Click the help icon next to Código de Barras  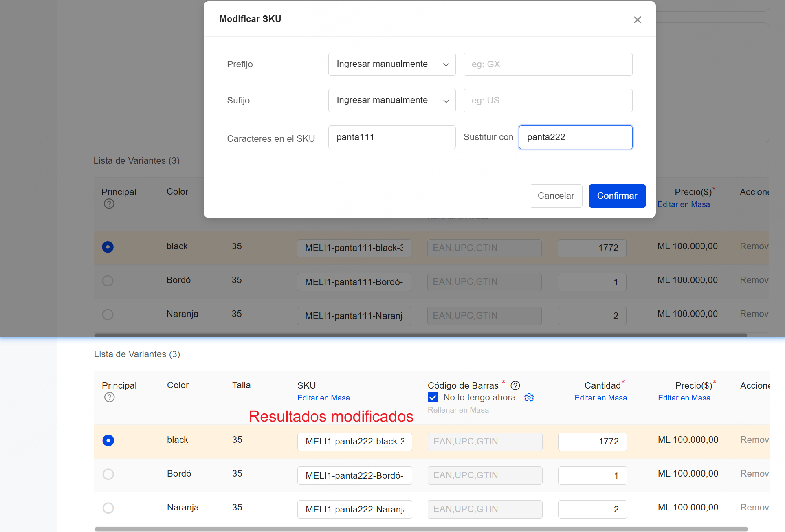coord(515,385)
